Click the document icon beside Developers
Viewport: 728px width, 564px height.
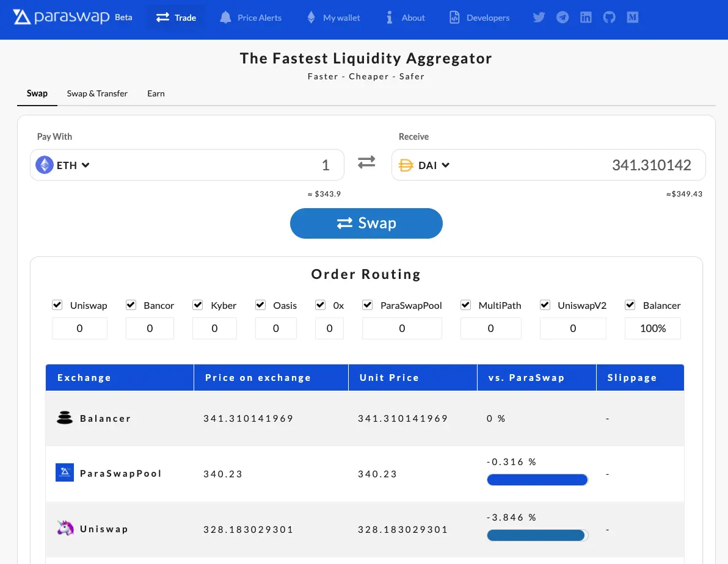tap(454, 18)
